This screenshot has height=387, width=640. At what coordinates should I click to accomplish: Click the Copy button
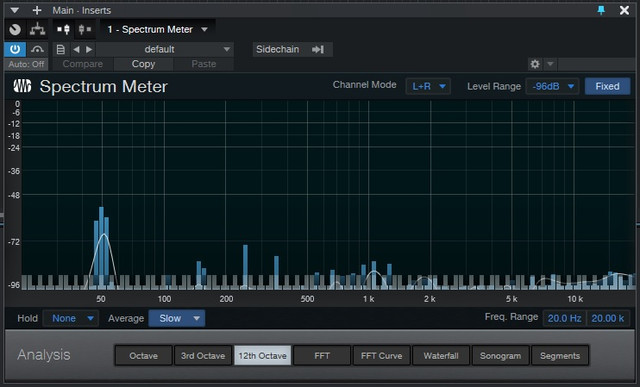click(x=143, y=64)
